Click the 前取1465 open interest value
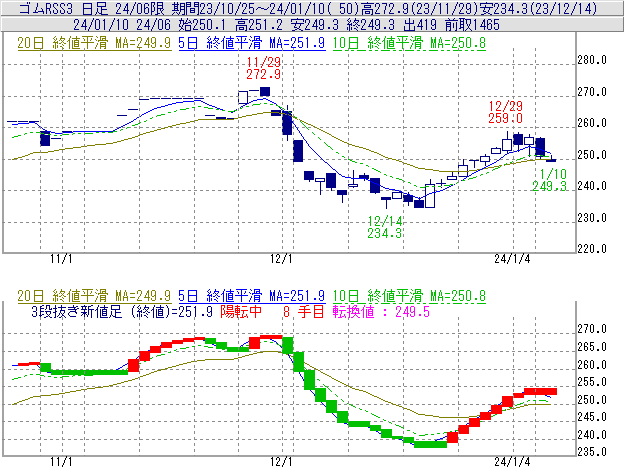624x475 pixels. [x=472, y=25]
